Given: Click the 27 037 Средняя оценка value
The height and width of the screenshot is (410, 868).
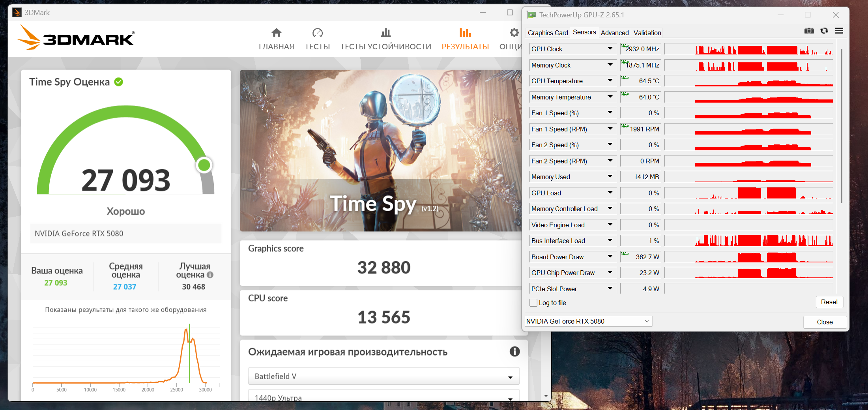Looking at the screenshot, I should coord(125,286).
